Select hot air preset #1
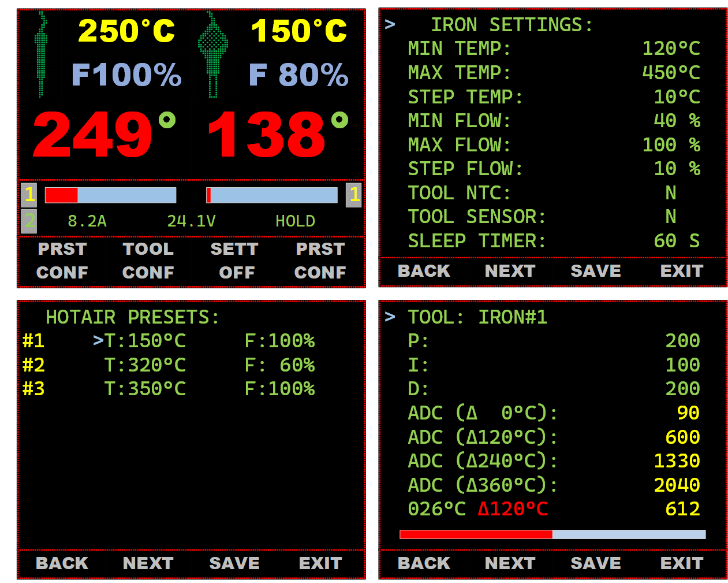The height and width of the screenshot is (583, 728). 169,341
